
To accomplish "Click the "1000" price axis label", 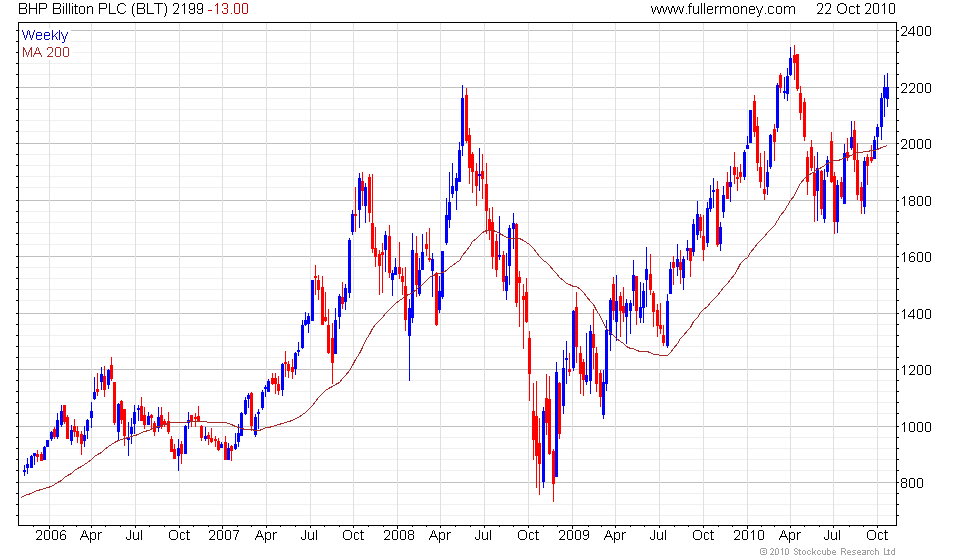I will tap(916, 428).
